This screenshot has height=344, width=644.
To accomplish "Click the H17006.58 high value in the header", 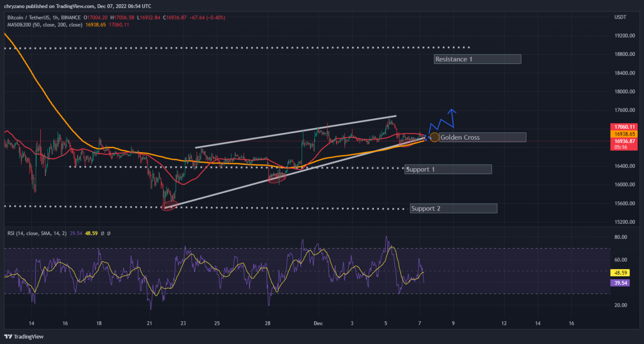I will coord(123,18).
